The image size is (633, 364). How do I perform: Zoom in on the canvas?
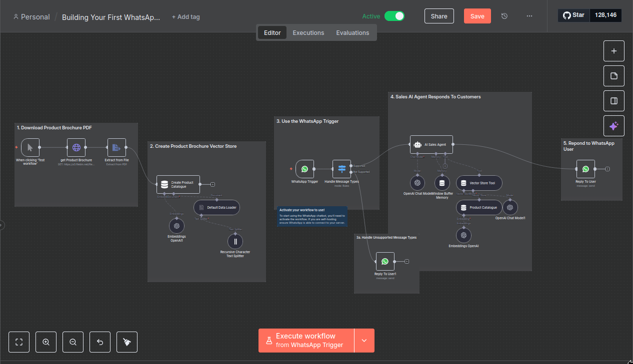(x=45, y=342)
